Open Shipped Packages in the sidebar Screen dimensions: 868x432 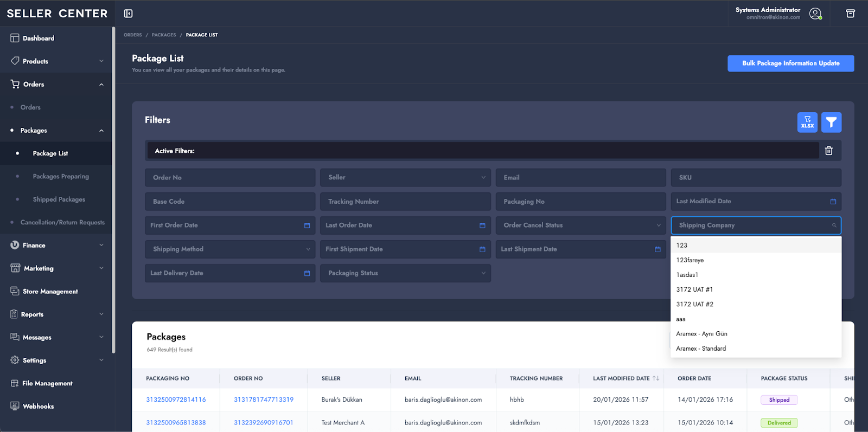point(59,199)
